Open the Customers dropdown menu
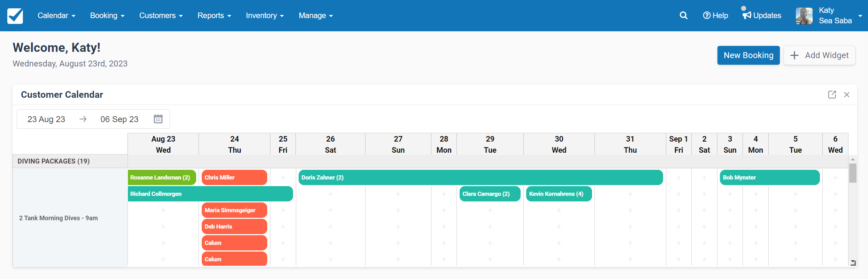868x279 pixels. [x=161, y=16]
